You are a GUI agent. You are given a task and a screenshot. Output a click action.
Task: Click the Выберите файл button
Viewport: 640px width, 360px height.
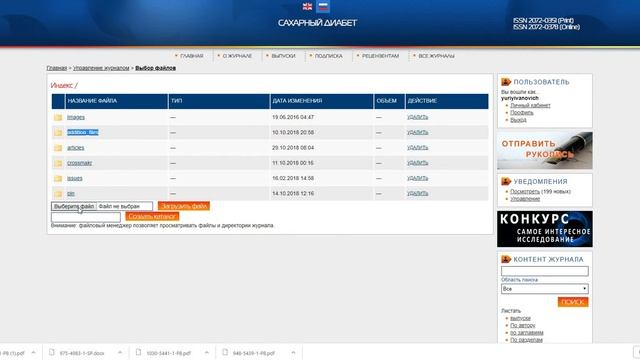coord(74,207)
